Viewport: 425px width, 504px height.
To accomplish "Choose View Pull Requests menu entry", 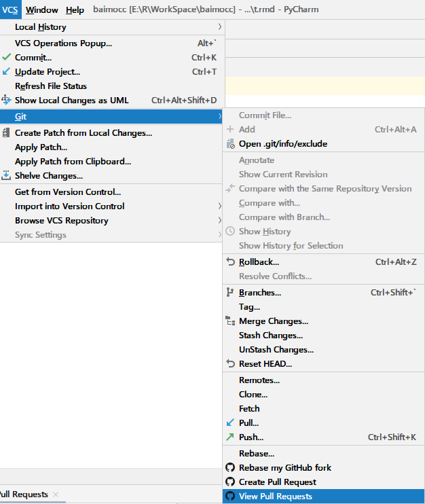I will point(323,496).
